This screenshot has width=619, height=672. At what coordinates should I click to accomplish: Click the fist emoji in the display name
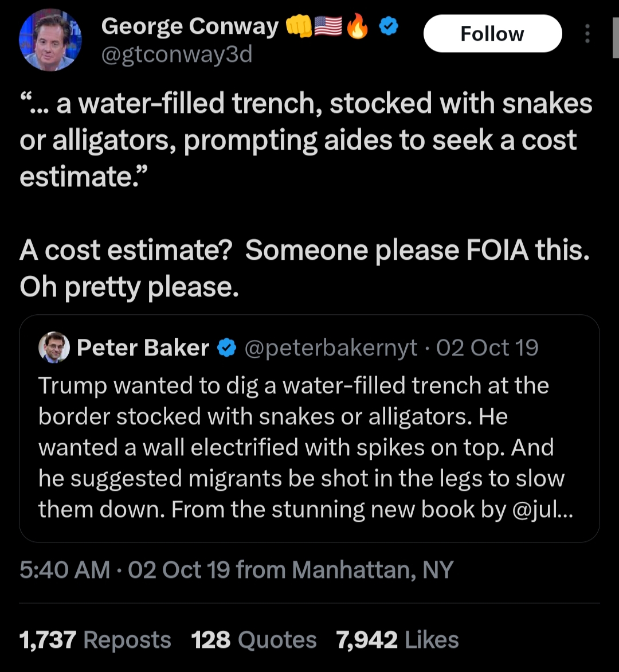(299, 26)
